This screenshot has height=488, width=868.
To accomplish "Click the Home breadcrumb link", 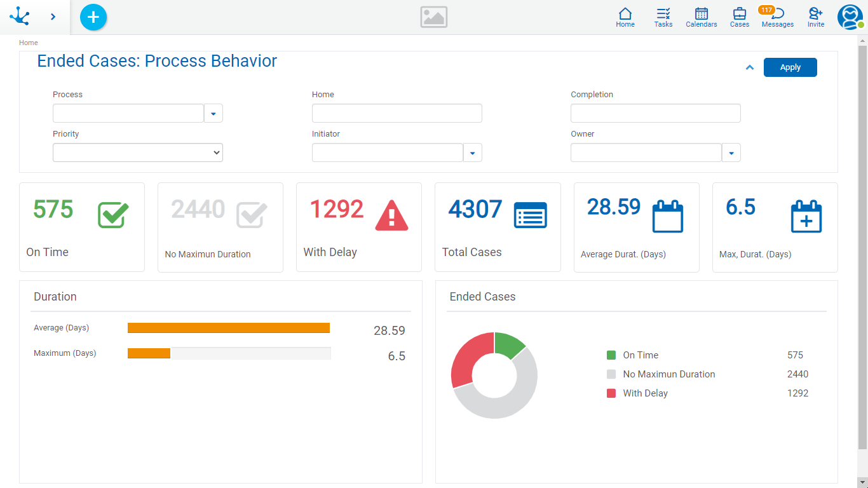I will [x=29, y=43].
